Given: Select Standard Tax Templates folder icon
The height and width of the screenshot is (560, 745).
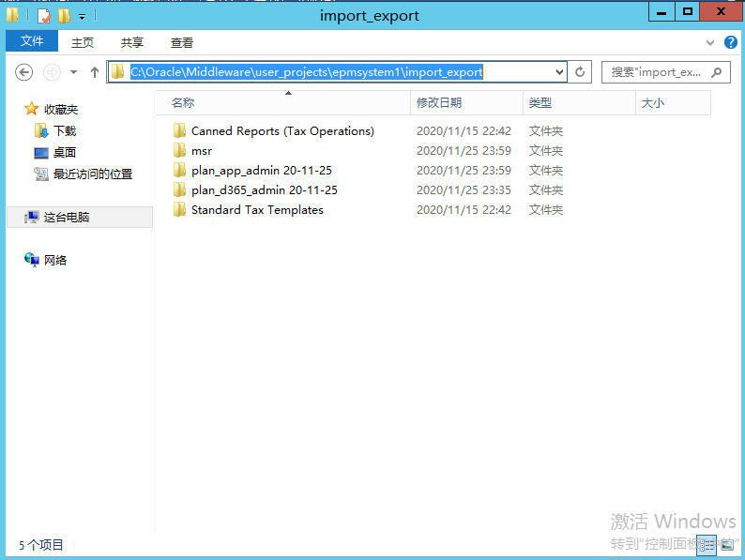Looking at the screenshot, I should (179, 209).
